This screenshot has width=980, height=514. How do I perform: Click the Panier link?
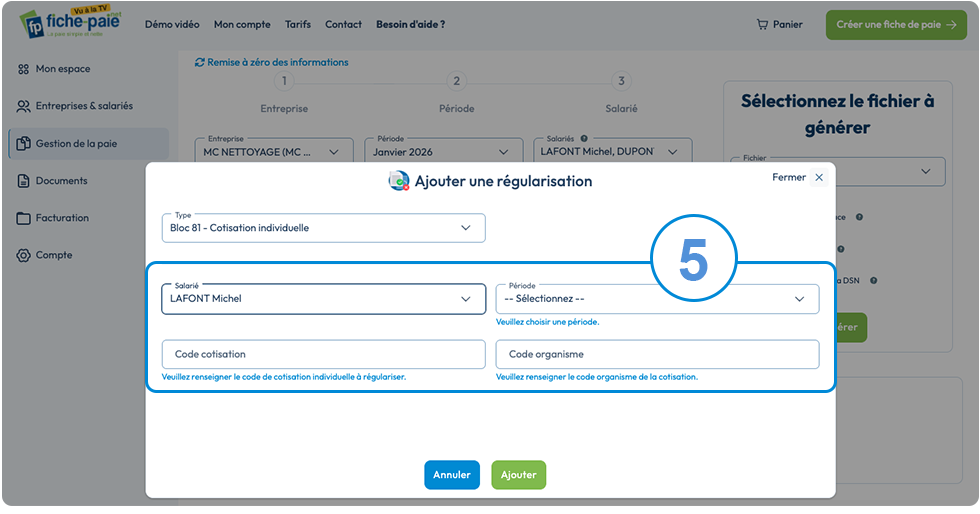coord(779,24)
